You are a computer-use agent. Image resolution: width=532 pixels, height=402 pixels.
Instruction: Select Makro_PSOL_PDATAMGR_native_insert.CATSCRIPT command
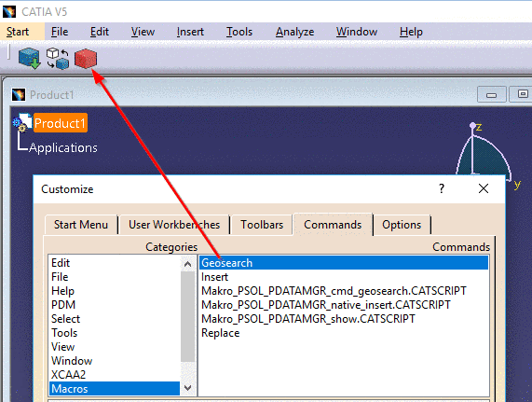(344, 305)
